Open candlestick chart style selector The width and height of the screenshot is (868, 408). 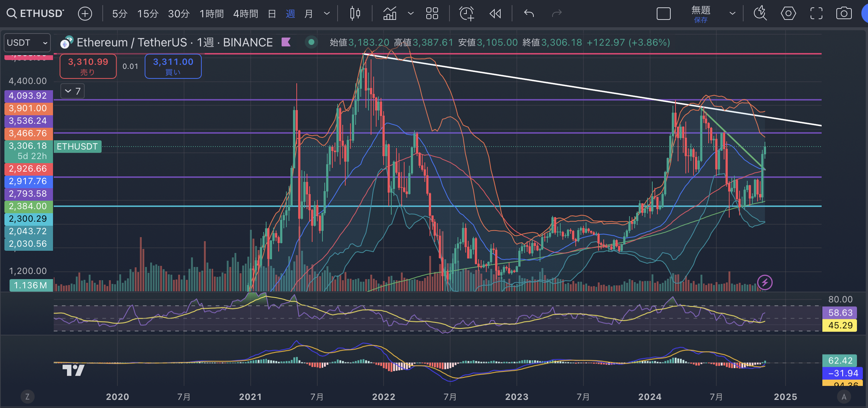click(355, 14)
